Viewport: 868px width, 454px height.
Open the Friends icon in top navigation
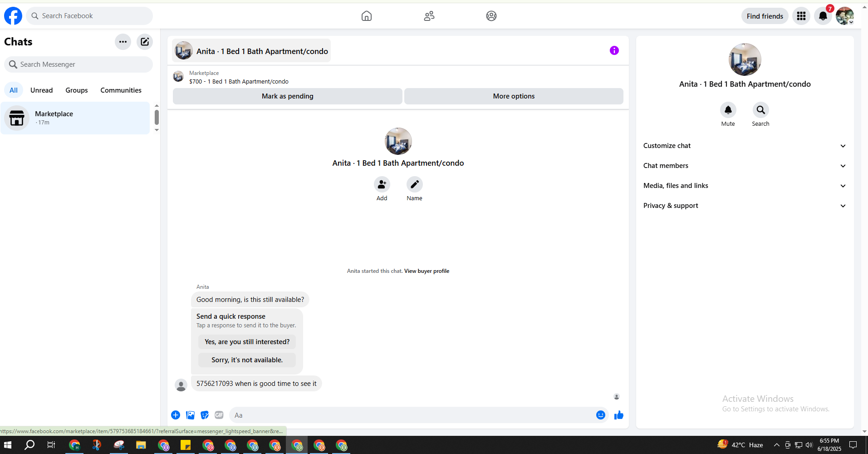click(429, 16)
